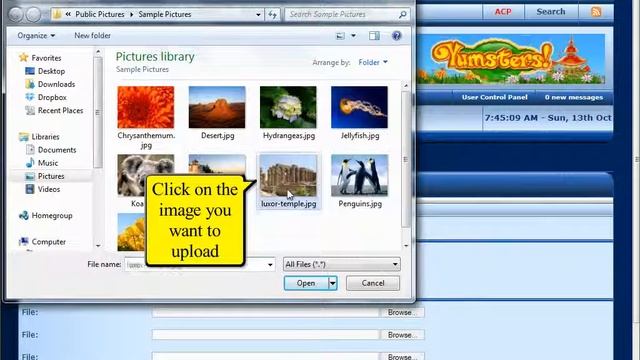This screenshot has width=640, height=360.
Task: Click the second Browse button on the page
Action: click(402, 335)
